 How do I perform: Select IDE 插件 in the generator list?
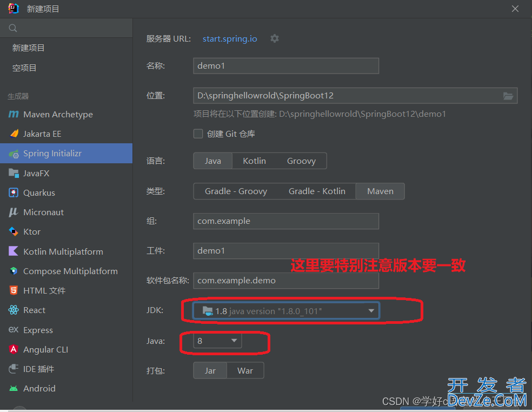click(x=66, y=369)
